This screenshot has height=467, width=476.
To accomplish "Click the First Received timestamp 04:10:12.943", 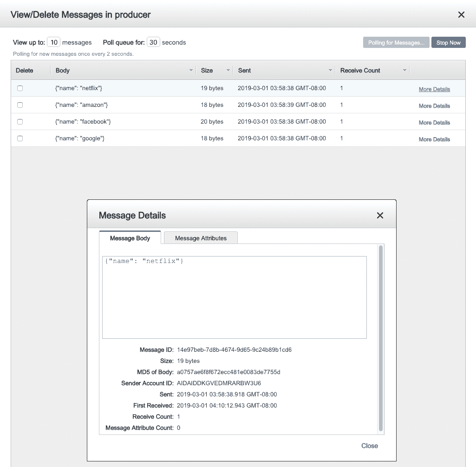I will pyautogui.click(x=227, y=405).
